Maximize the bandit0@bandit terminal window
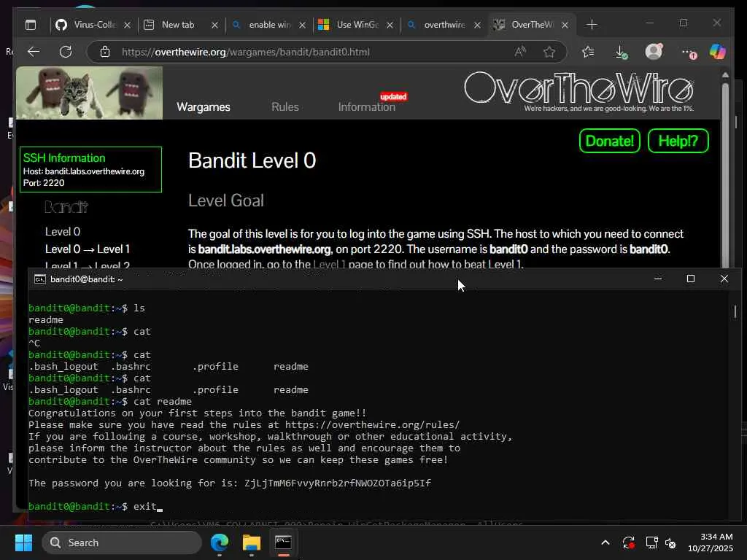The image size is (747, 560). [691, 279]
